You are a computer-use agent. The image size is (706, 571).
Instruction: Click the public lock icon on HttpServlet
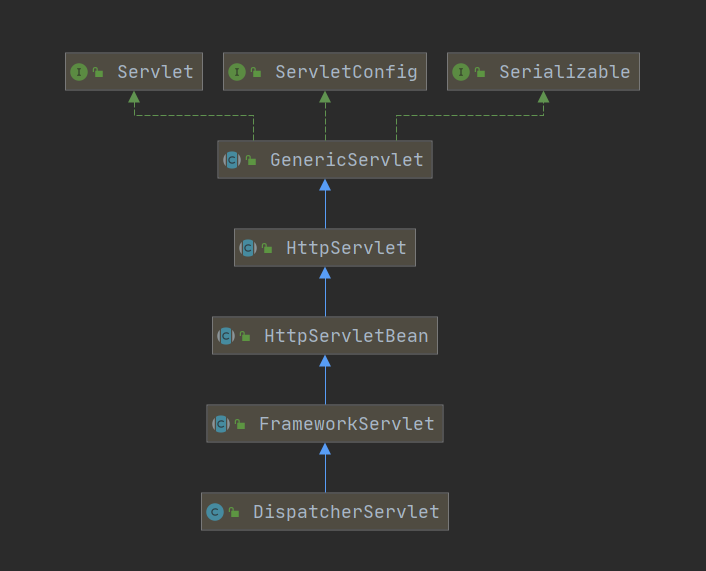267,248
